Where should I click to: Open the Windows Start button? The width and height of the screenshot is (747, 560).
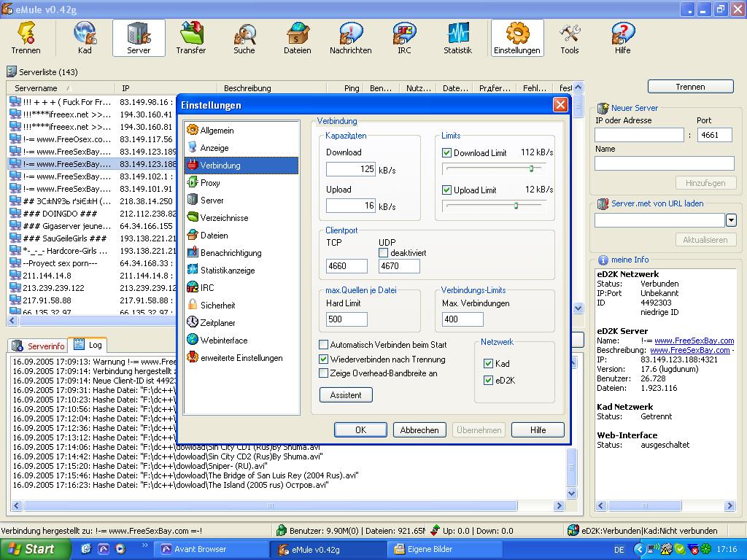pos(35,549)
